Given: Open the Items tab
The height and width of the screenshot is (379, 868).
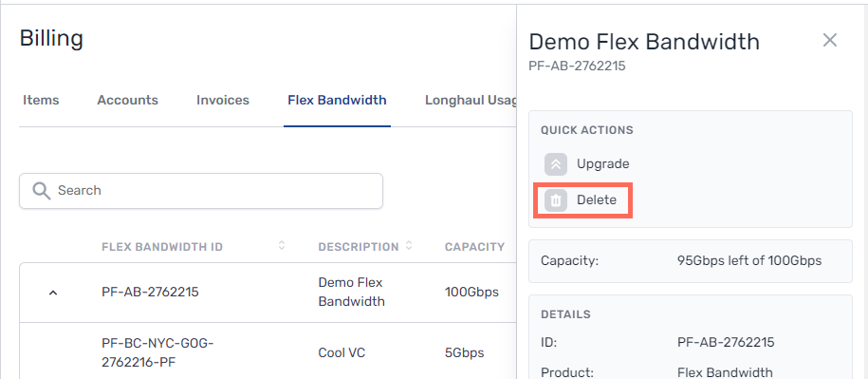Looking at the screenshot, I should pyautogui.click(x=41, y=101).
